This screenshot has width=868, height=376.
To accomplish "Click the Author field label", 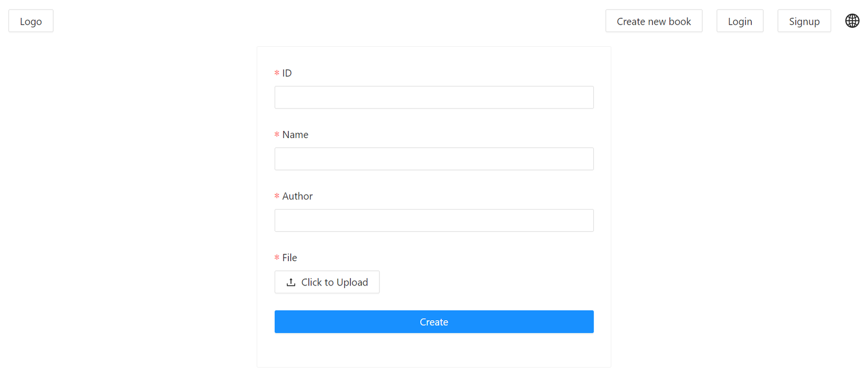I will click(x=297, y=196).
